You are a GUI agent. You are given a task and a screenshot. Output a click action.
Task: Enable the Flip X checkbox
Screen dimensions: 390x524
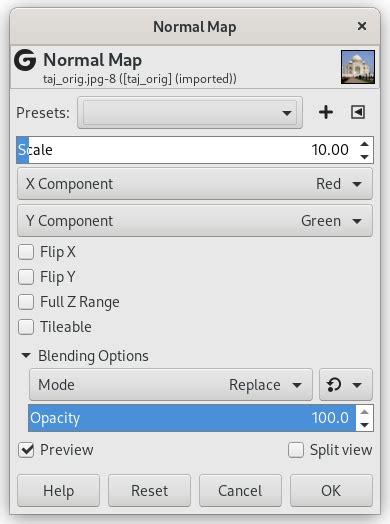click(x=26, y=252)
